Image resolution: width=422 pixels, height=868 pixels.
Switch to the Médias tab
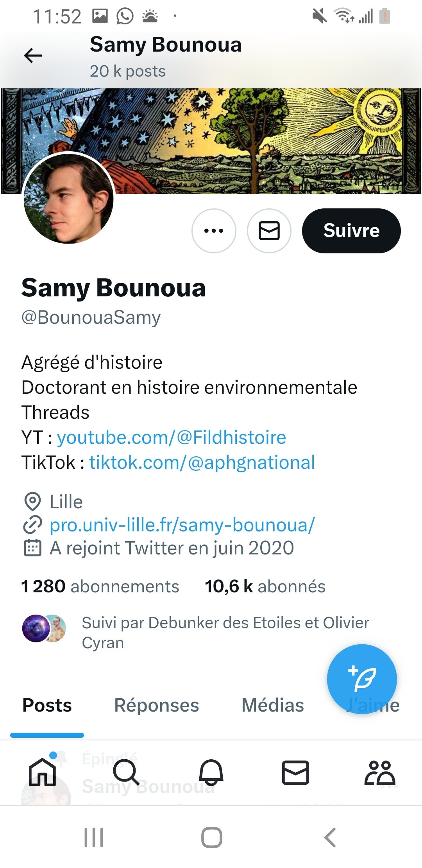point(272,705)
